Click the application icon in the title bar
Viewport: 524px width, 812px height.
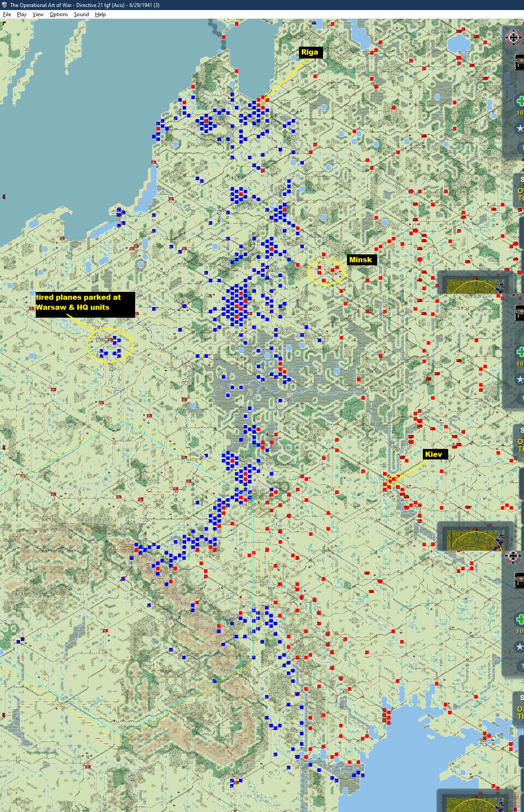click(5, 5)
